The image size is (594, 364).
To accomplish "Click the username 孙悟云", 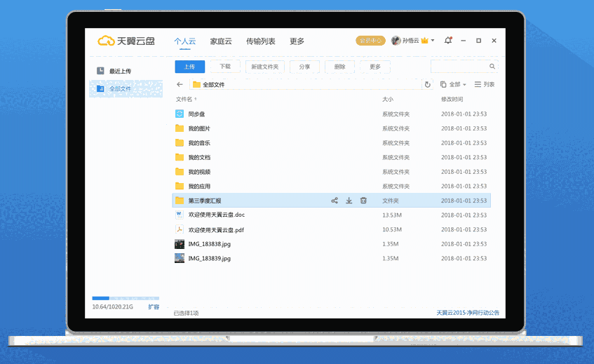I will 411,41.
